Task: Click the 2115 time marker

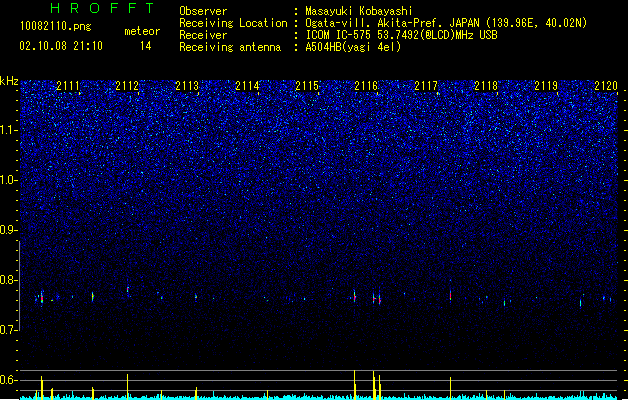Action: pyautogui.click(x=307, y=86)
